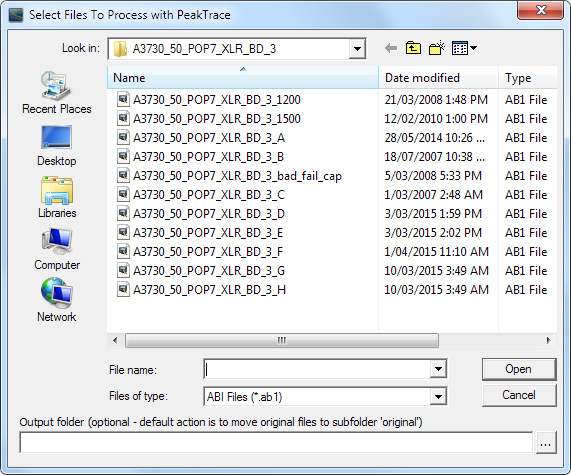
Task: Open Recent Places
Action: tap(56, 93)
